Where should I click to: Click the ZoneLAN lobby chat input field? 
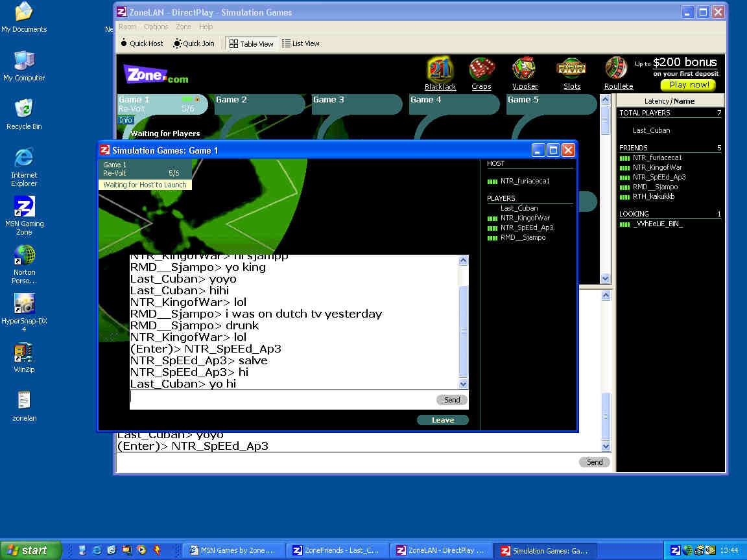point(347,462)
